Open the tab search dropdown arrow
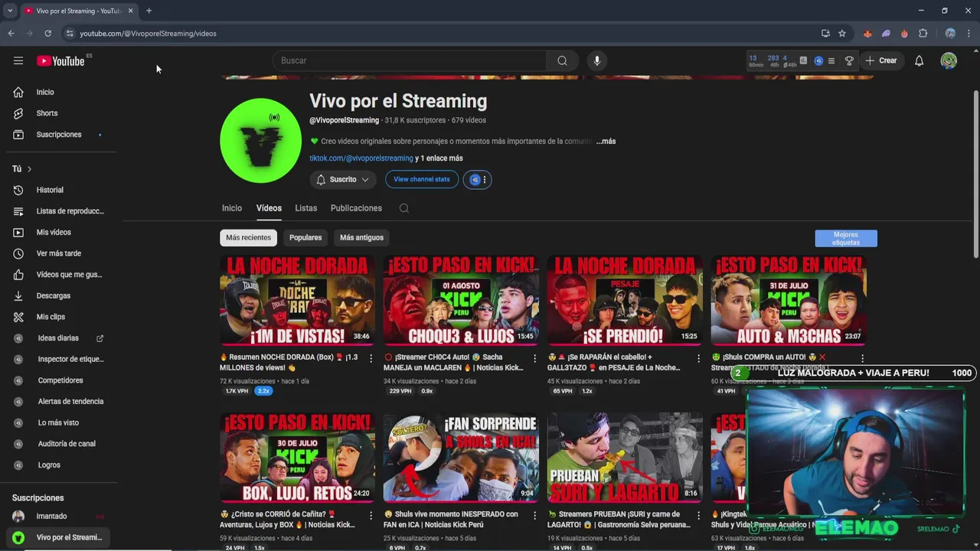 coord(9,11)
